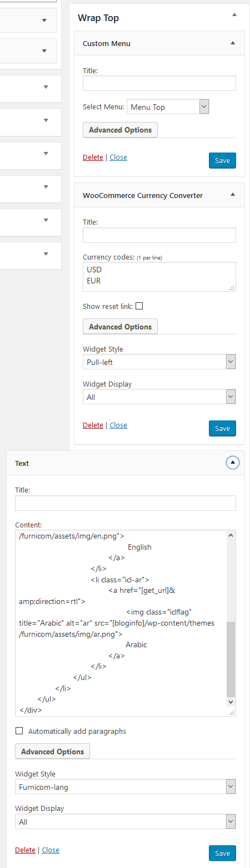
Task: Delete the Custom Menu widget
Action: pyautogui.click(x=93, y=158)
